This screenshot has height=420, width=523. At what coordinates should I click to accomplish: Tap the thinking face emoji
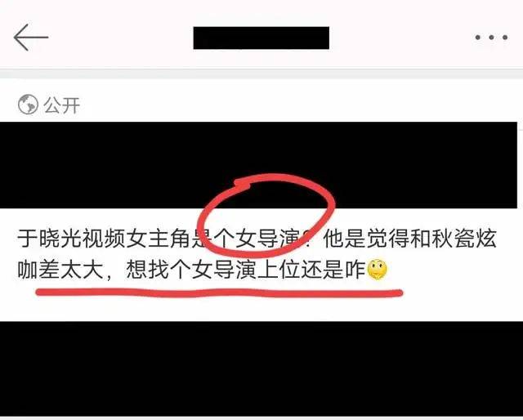[378, 269]
